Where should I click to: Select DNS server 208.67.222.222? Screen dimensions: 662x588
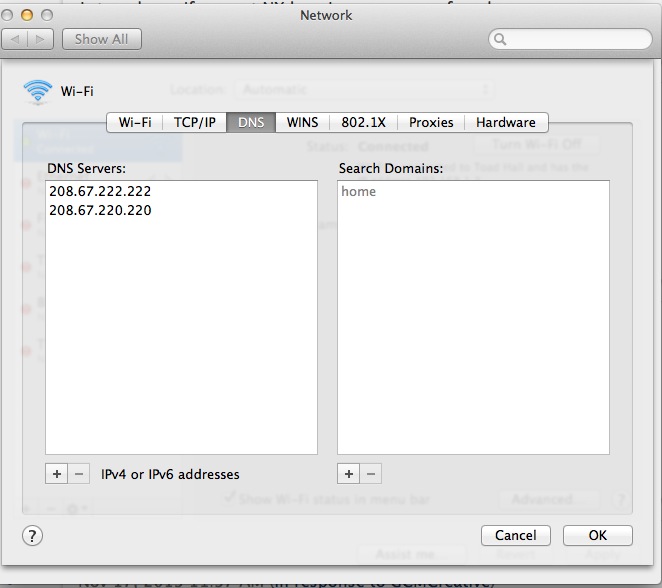point(181,191)
